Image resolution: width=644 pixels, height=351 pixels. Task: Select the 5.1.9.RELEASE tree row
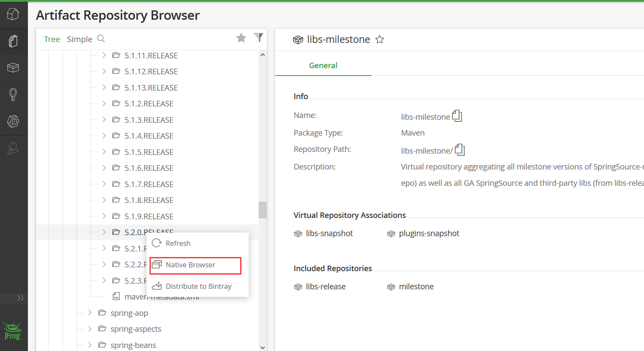147,216
